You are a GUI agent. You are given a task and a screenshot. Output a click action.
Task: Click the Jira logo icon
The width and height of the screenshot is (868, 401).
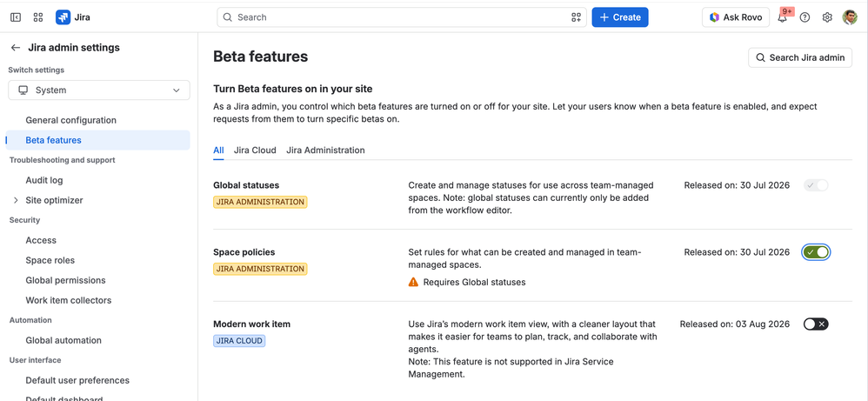[63, 17]
